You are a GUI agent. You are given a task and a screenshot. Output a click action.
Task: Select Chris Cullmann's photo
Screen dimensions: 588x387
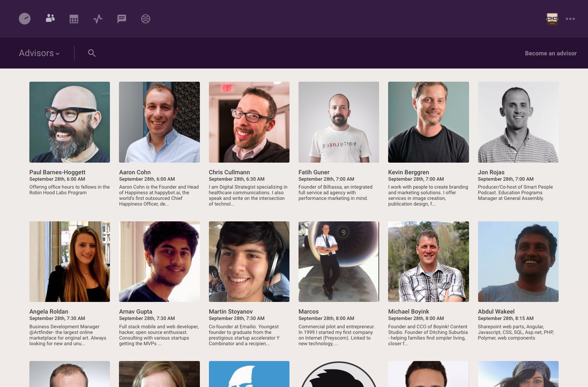click(249, 122)
